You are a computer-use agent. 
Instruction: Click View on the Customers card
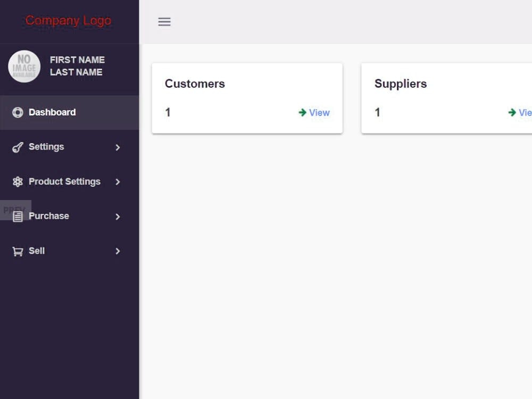[319, 112]
